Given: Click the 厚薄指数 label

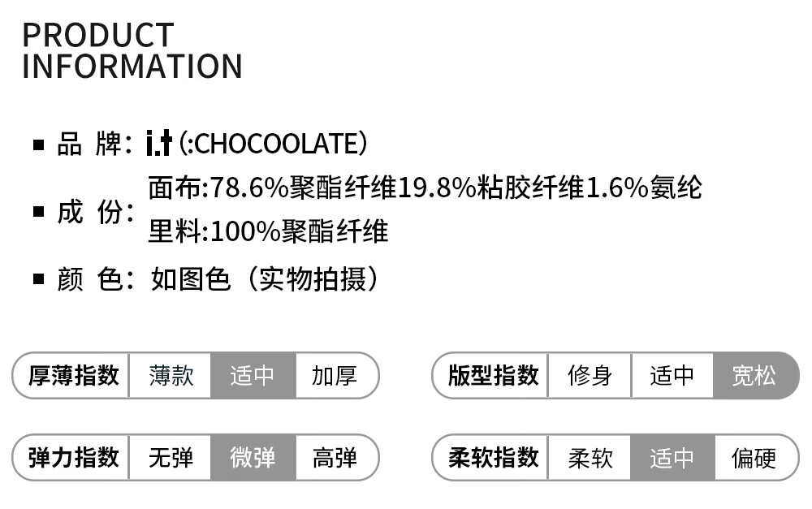Looking at the screenshot, I should [x=74, y=376].
